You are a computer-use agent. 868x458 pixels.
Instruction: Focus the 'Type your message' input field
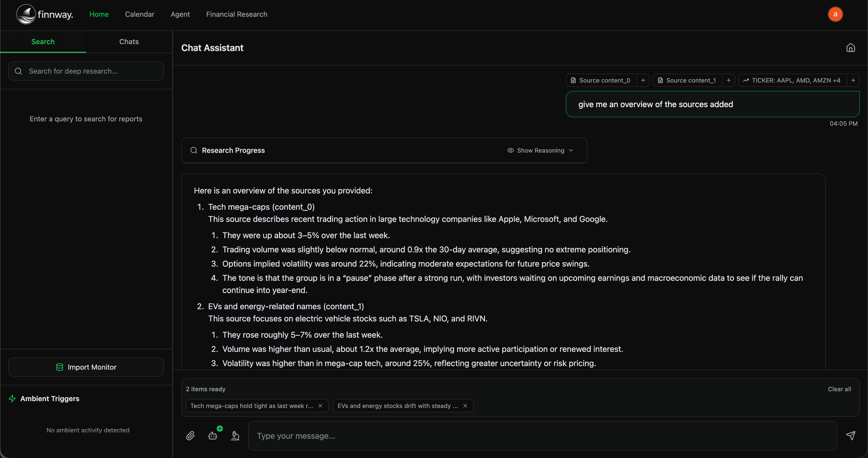(543, 436)
